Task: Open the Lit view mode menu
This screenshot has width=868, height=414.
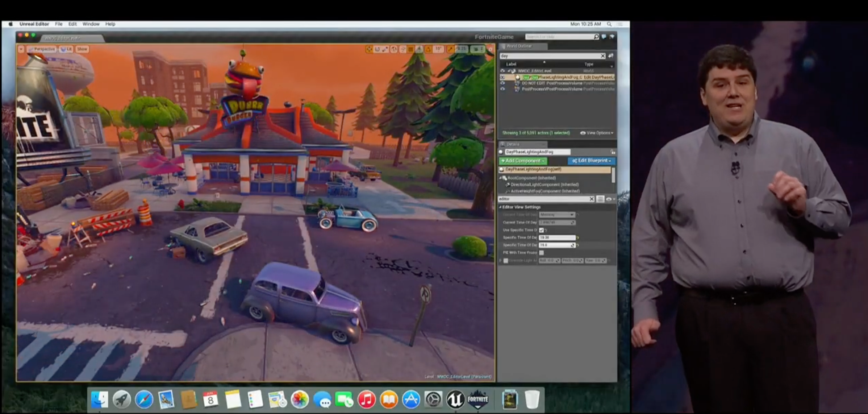Action: pos(66,49)
